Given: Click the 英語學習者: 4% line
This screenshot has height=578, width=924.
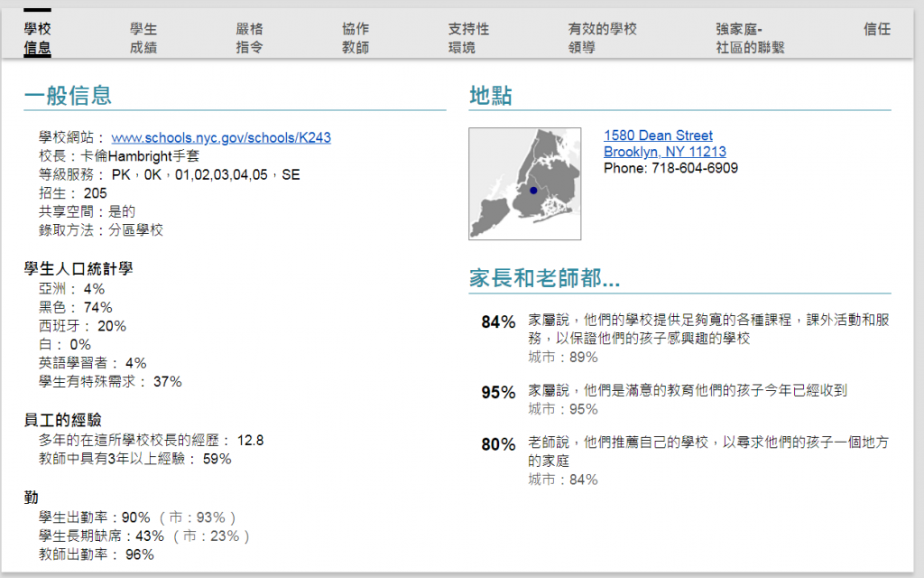Looking at the screenshot, I should coord(93,363).
